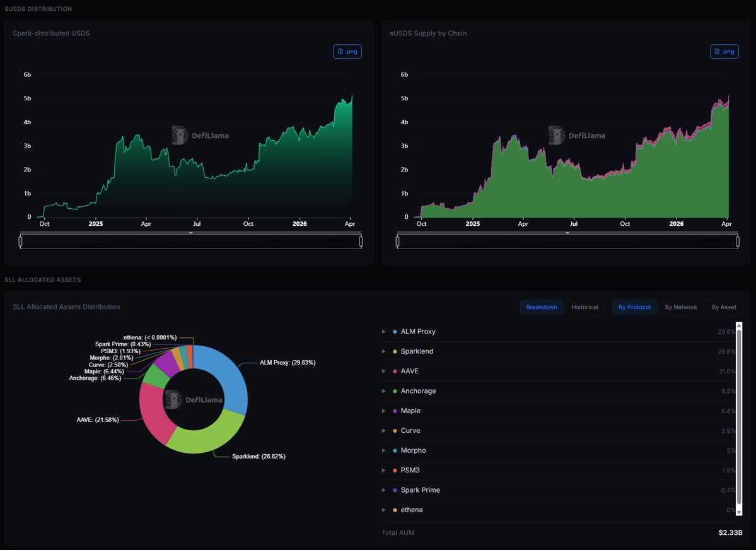Screen dimensions: 756x550
Task: Select the By Protocol tab
Action: pyautogui.click(x=634, y=307)
